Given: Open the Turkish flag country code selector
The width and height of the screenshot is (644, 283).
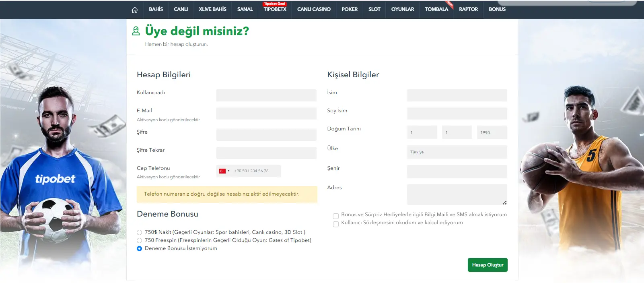Looking at the screenshot, I should coord(224,171).
